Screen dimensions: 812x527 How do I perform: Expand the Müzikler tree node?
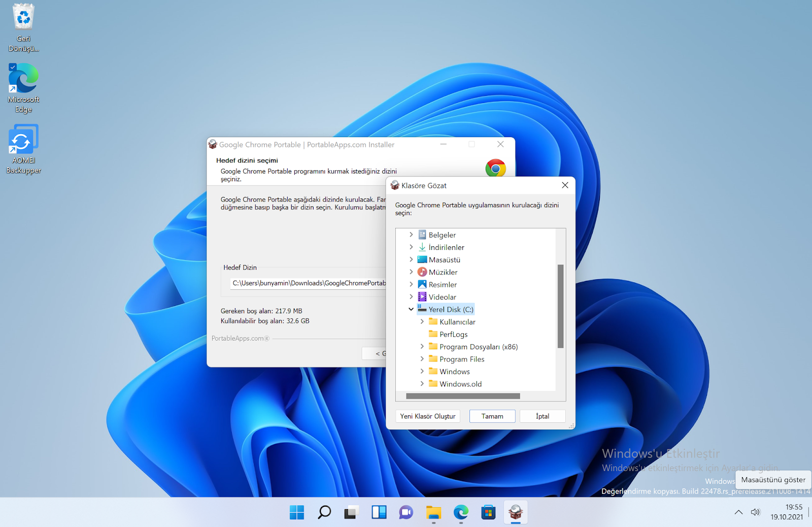[411, 272]
